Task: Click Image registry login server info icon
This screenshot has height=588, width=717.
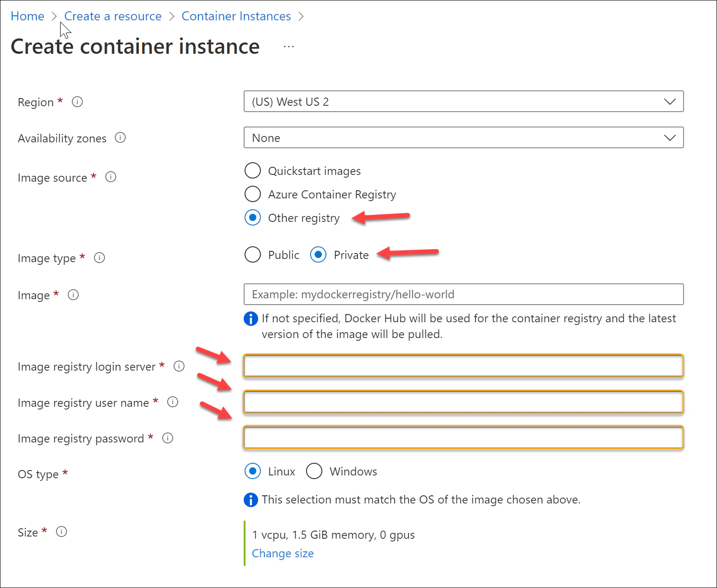Action: pyautogui.click(x=179, y=366)
